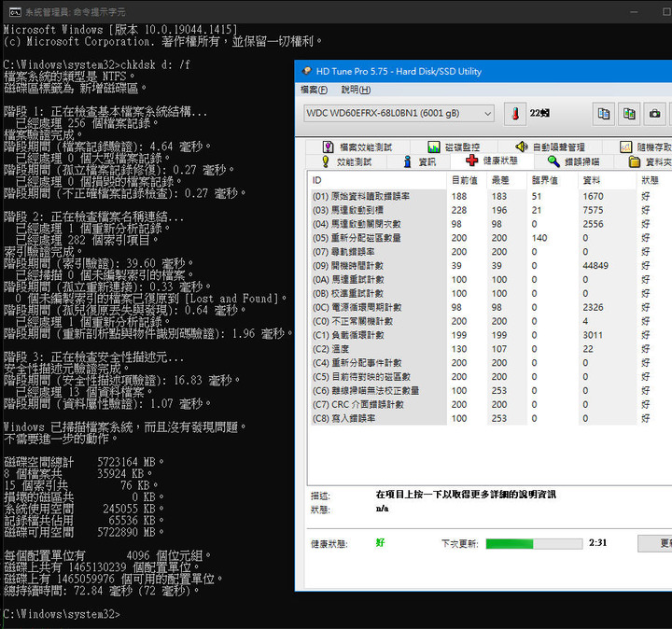Click the HD Tune Pro title bar icon
Image resolution: width=672 pixels, height=629 pixels.
click(305, 71)
